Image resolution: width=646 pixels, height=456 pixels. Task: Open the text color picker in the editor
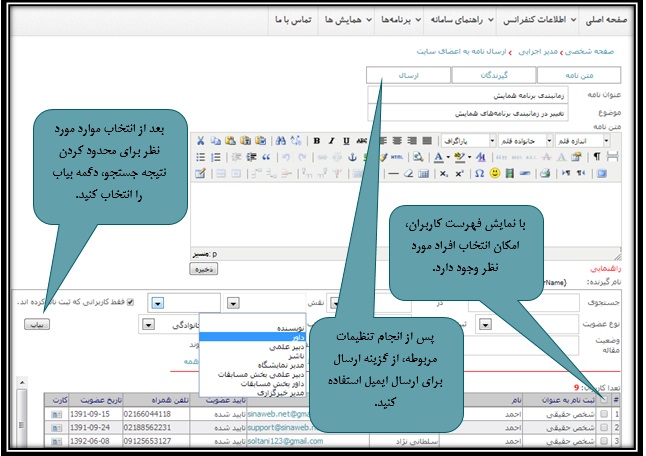[440, 157]
